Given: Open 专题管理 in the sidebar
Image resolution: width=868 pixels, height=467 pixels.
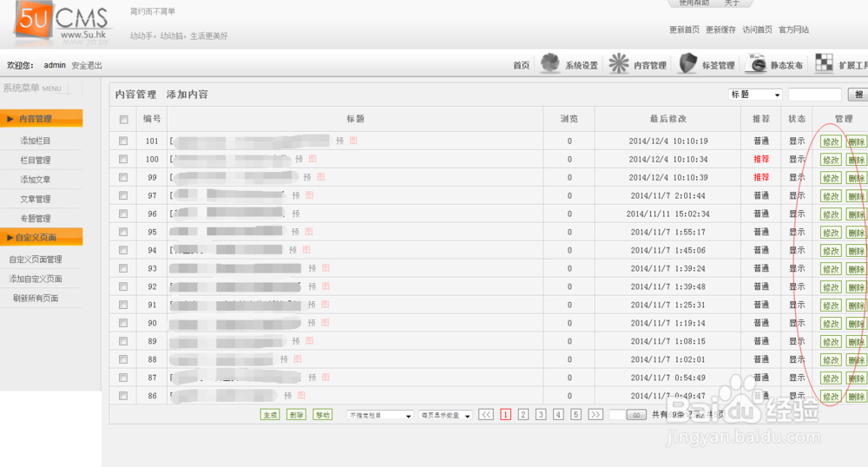Looking at the screenshot, I should pos(36,218).
